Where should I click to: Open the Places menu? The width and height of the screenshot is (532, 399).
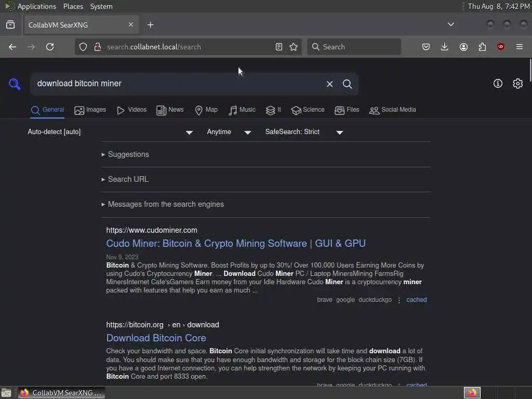click(73, 6)
